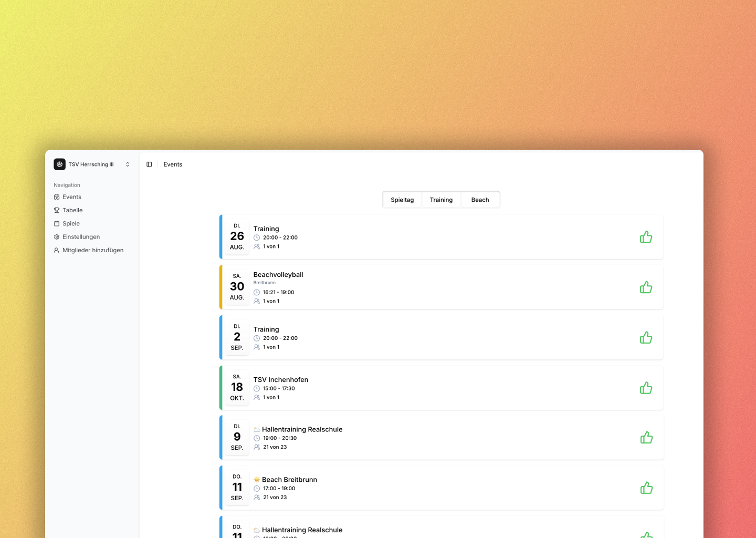This screenshot has height=538, width=756.
Task: Like the TSV Inchenhofen match event
Action: pos(646,388)
